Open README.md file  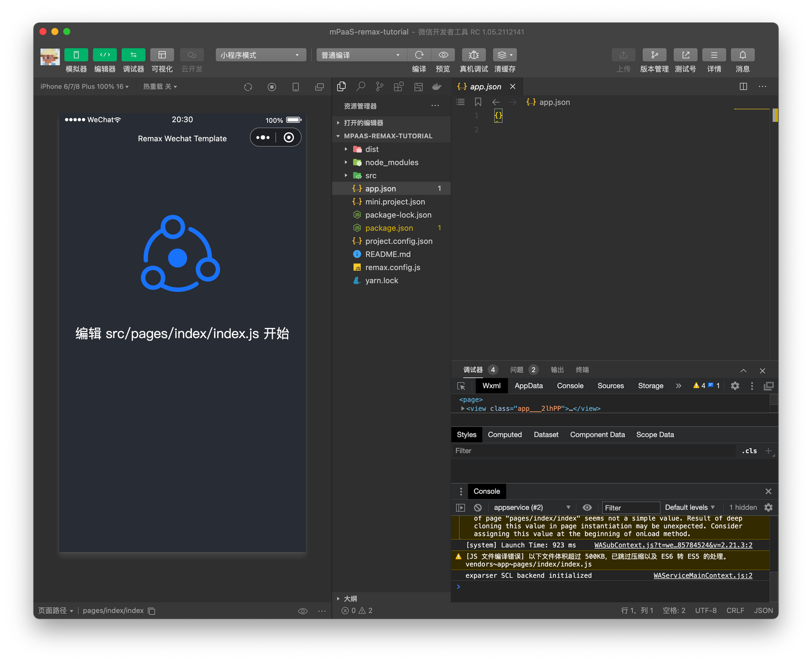391,254
